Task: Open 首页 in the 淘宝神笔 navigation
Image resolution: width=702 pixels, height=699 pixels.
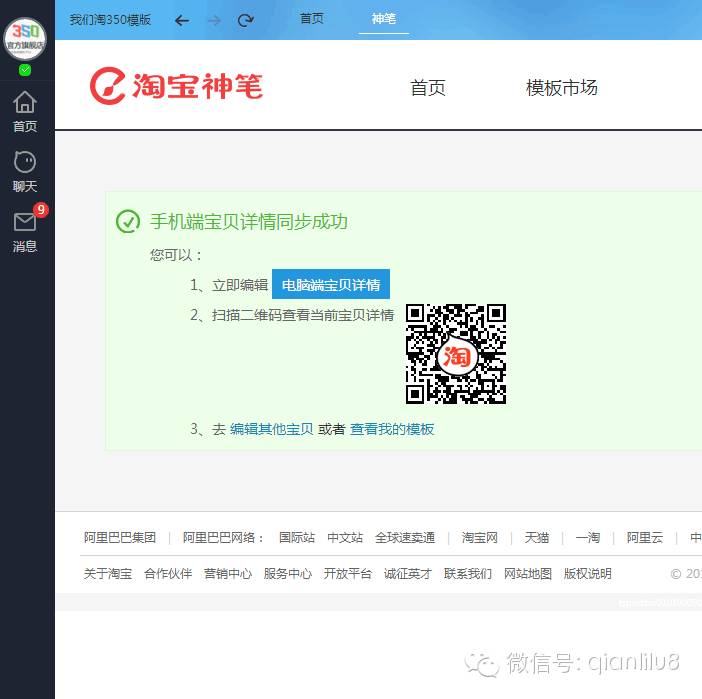Action: click(x=428, y=88)
